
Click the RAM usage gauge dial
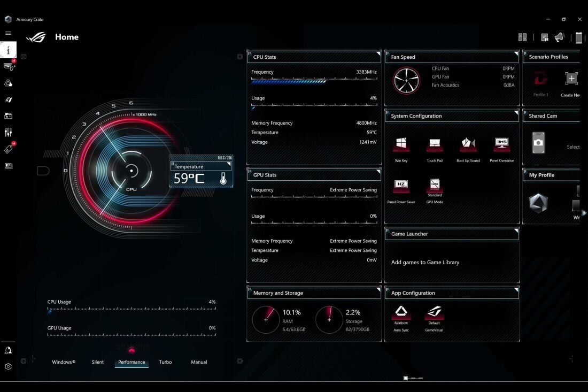tap(266, 319)
